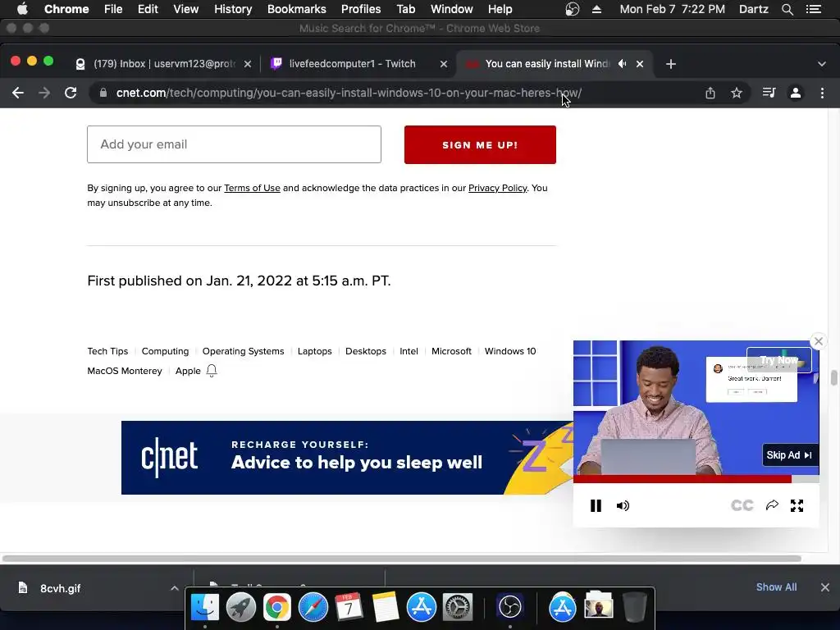Open OBS from the Dock
The image size is (840, 630).
click(509, 607)
